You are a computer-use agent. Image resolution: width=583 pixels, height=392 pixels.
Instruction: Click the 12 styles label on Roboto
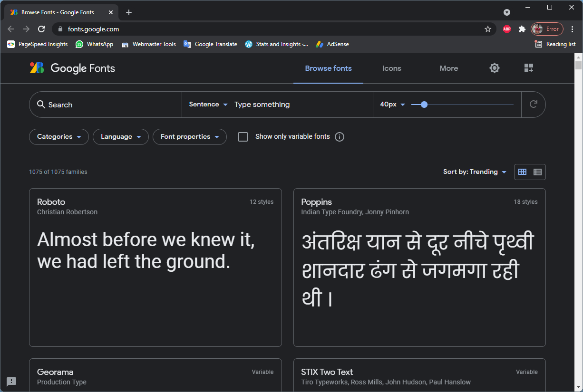tap(262, 202)
